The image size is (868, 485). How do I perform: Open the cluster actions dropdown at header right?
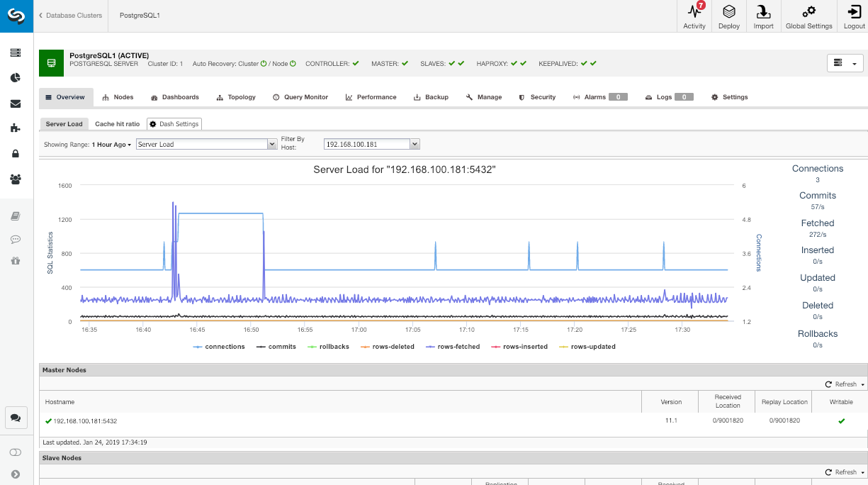click(x=845, y=63)
